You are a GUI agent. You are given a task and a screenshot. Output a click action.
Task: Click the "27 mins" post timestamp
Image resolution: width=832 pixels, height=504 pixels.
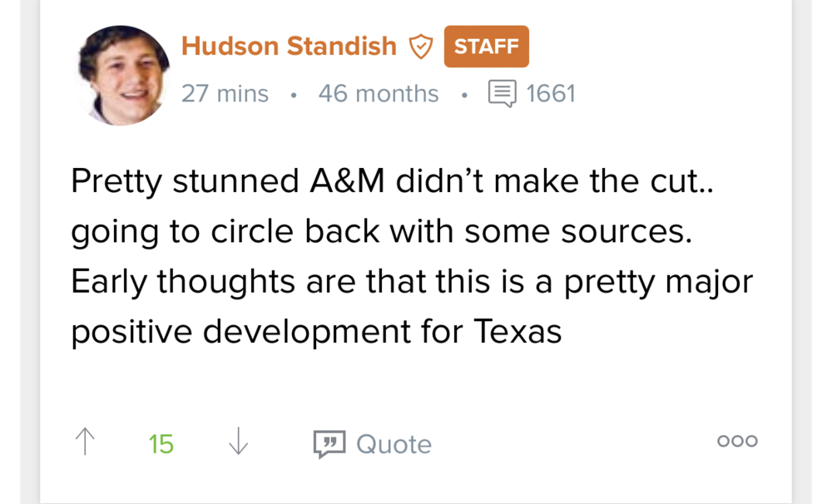click(225, 93)
